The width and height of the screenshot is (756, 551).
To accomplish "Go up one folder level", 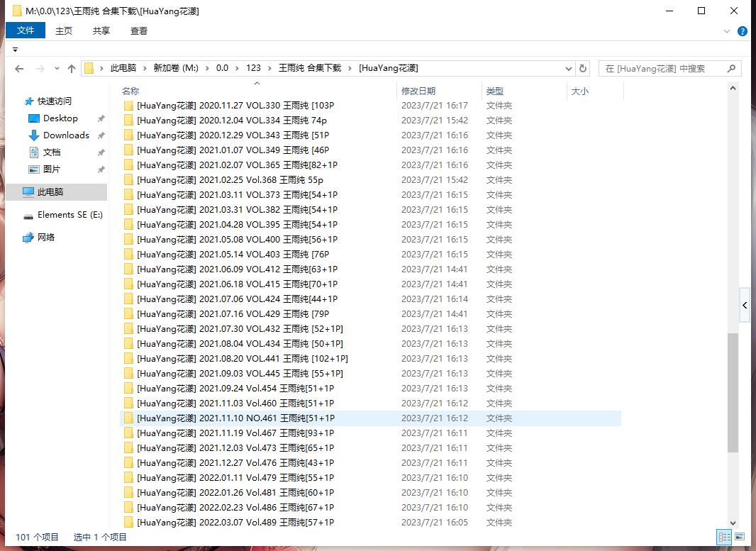I will [72, 69].
